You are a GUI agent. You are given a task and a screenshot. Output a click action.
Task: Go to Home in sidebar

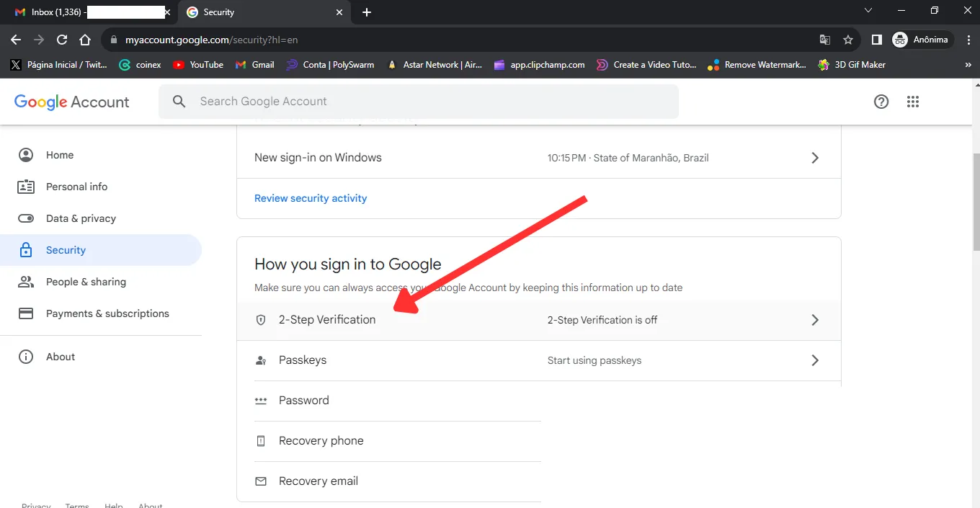point(101,155)
